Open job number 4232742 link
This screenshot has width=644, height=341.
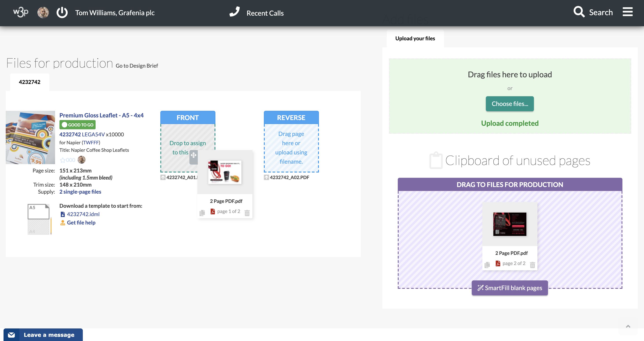tap(70, 135)
